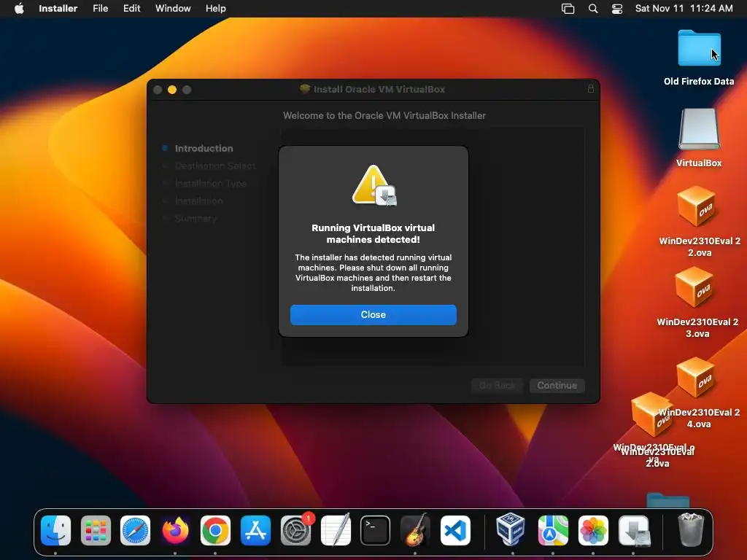Open the Edit menu

(x=131, y=9)
